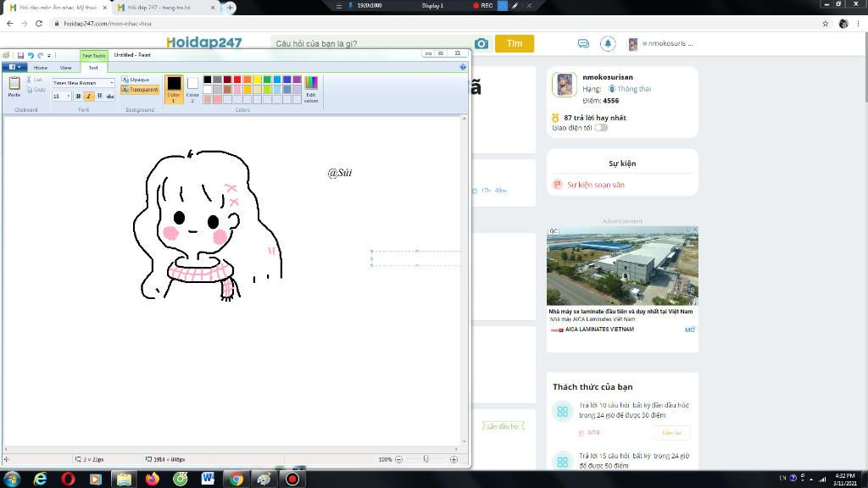Screen dimensions: 868x488
Task: Go back in Chrome
Action: pos(10,24)
